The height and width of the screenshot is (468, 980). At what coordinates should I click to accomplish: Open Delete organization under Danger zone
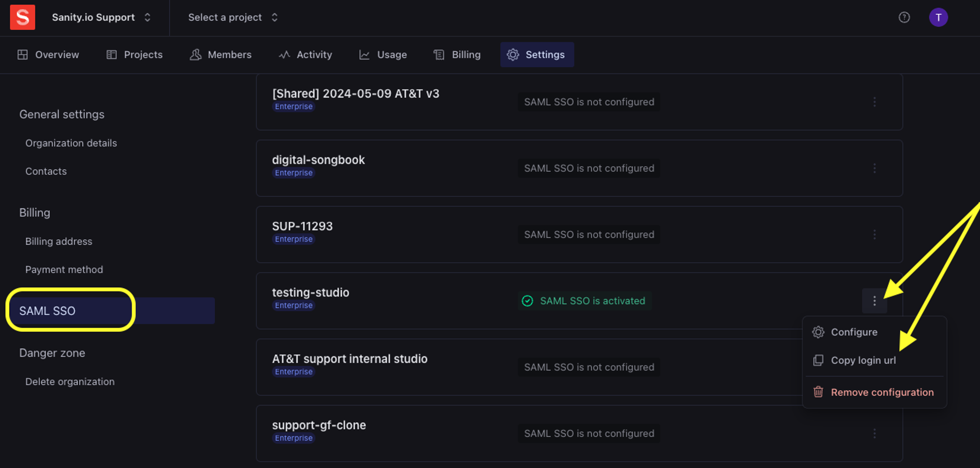(70, 382)
